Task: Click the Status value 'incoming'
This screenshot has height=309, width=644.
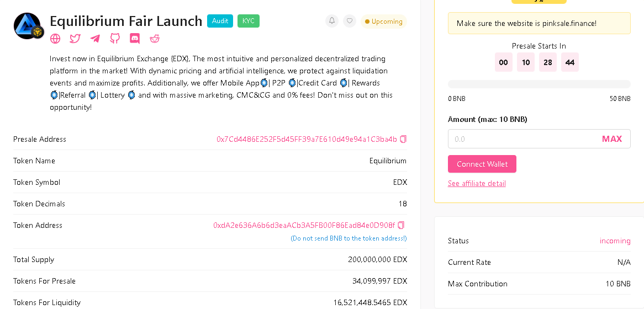Action: pos(615,241)
